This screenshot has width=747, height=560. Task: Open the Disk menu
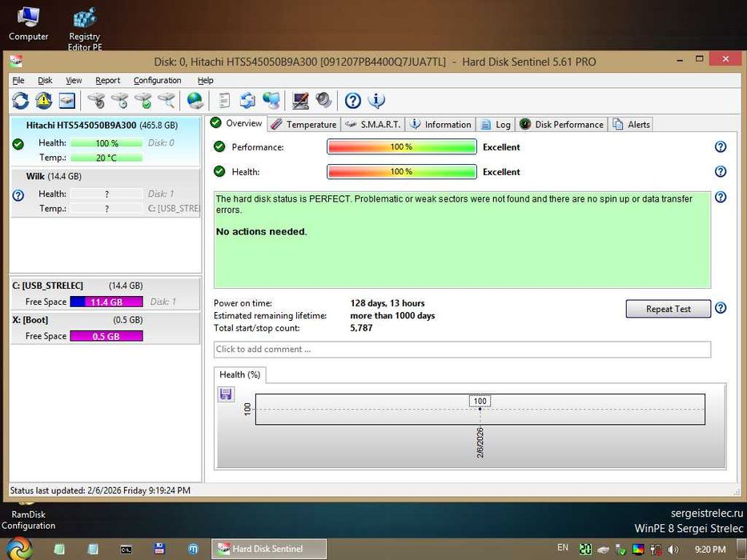click(45, 81)
